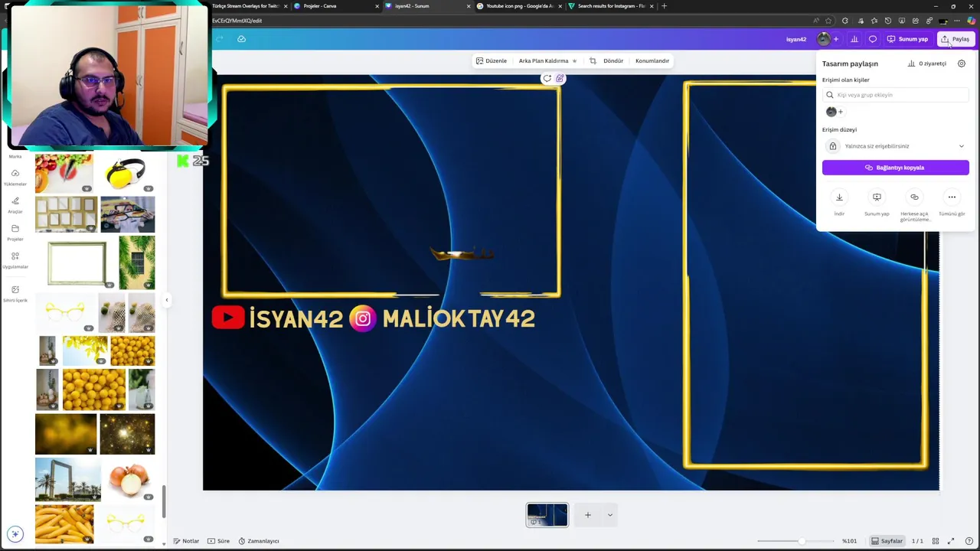Click the YouTube logo on the canvas

[x=228, y=318]
